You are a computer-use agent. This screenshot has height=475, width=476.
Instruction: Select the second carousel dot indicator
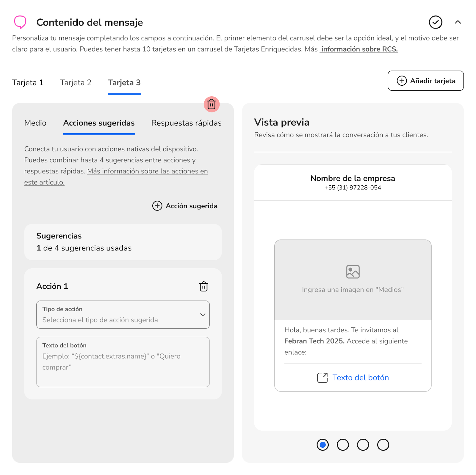coord(343,445)
